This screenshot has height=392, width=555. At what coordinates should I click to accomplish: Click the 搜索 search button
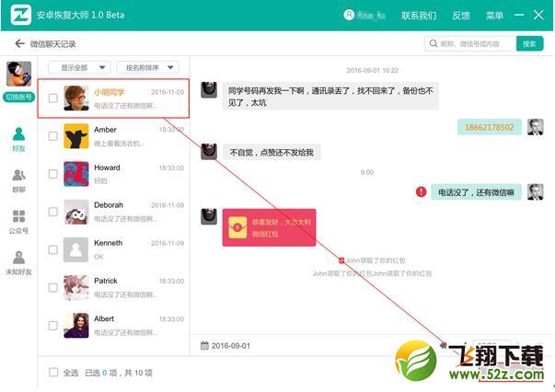(529, 43)
